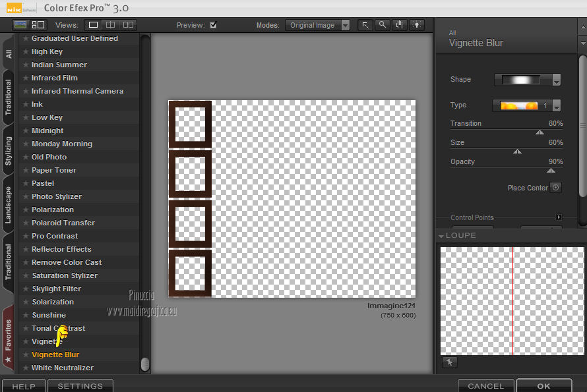Open the Landscape filter tab
This screenshot has width=587, height=392.
9,204
